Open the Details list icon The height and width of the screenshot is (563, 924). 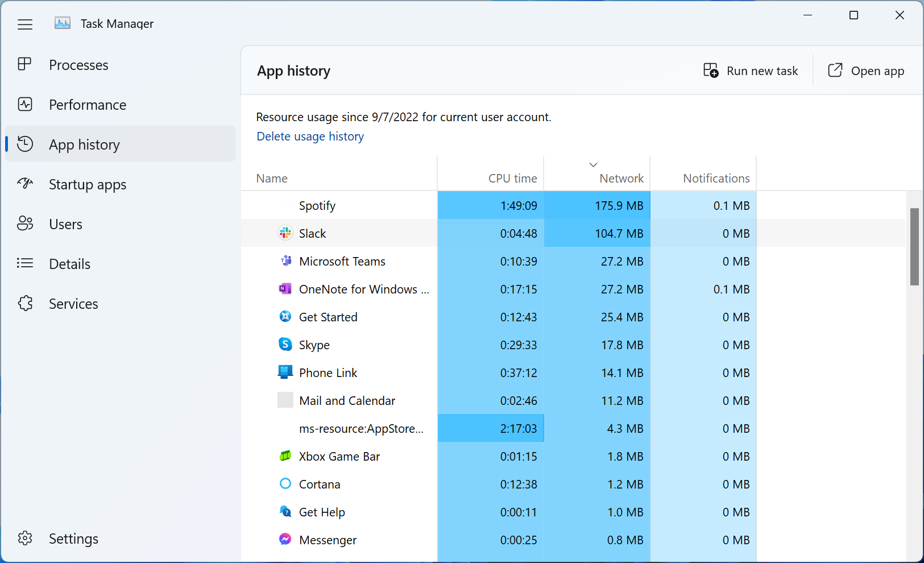25,263
